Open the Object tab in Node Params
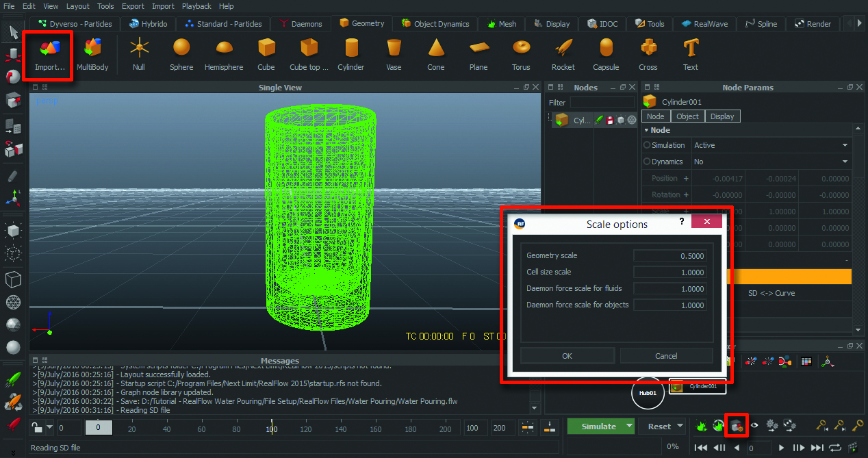The image size is (868, 458). [x=687, y=116]
